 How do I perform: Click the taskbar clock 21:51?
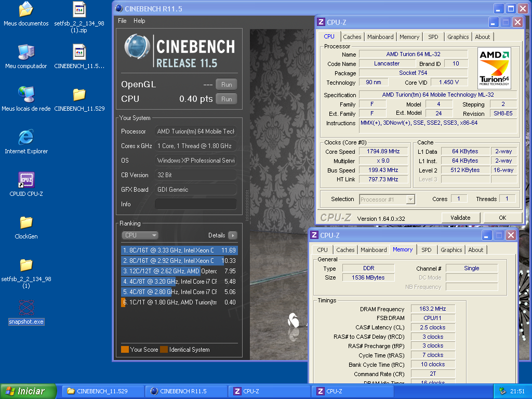(517, 391)
